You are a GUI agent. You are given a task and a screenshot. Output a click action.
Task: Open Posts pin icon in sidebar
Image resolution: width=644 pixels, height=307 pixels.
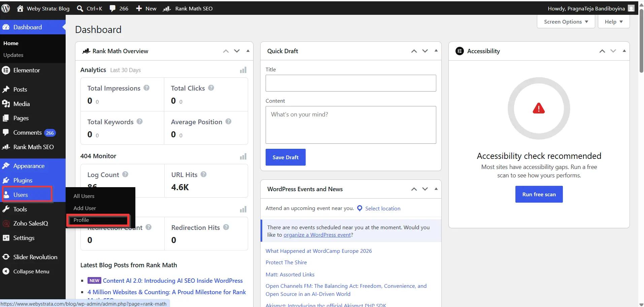tap(6, 90)
